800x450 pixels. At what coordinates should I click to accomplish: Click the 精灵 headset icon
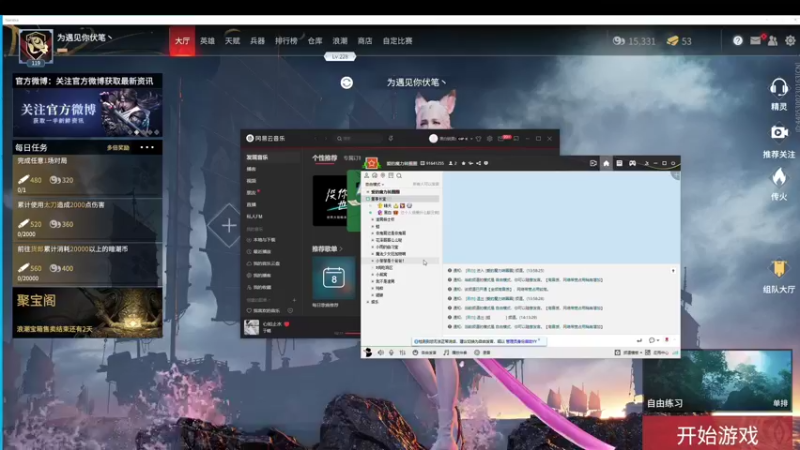pyautogui.click(x=779, y=88)
